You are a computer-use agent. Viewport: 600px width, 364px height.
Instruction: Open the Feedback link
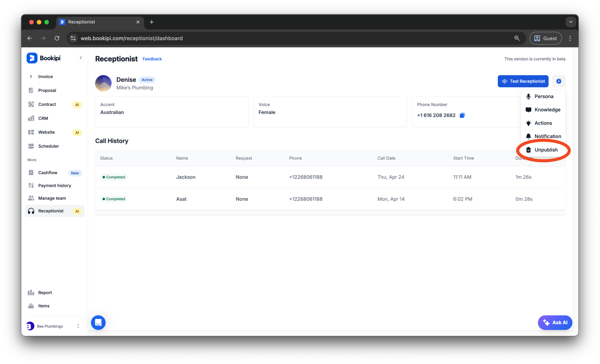pyautogui.click(x=152, y=59)
